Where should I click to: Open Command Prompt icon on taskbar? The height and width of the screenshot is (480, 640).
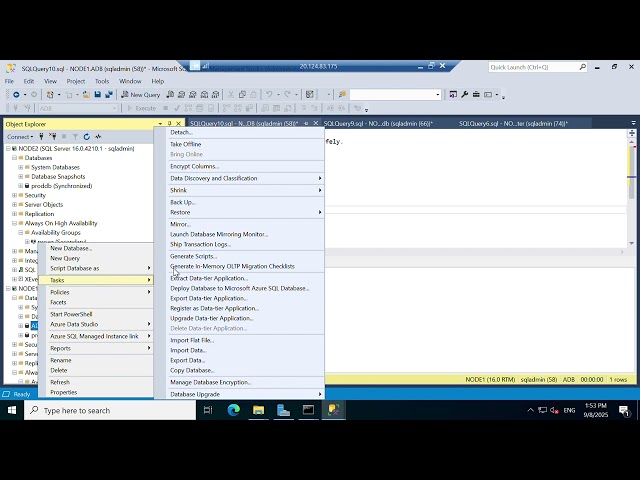click(x=308, y=410)
